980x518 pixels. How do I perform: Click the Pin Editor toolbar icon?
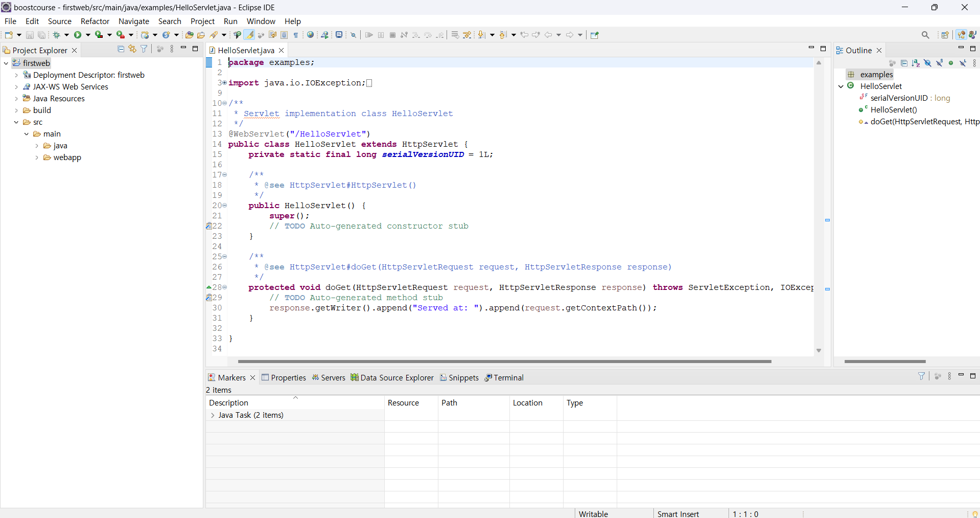coord(594,35)
